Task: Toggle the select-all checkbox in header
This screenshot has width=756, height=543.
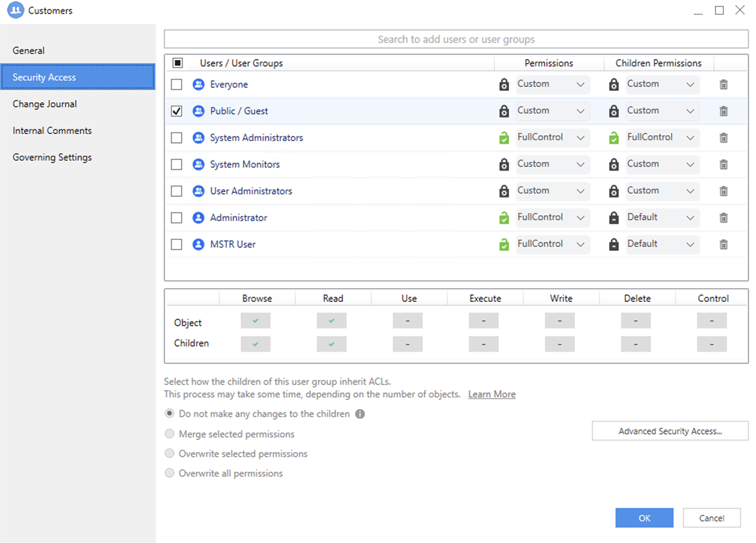Action: coord(178,63)
